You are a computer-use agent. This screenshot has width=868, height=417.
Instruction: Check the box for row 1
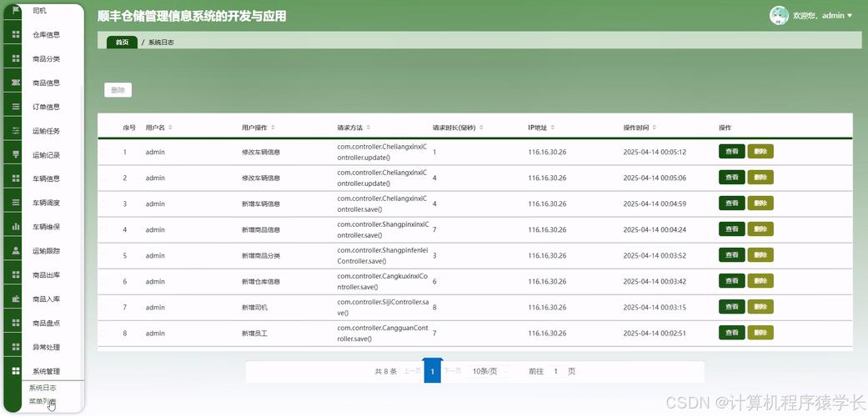(103, 152)
